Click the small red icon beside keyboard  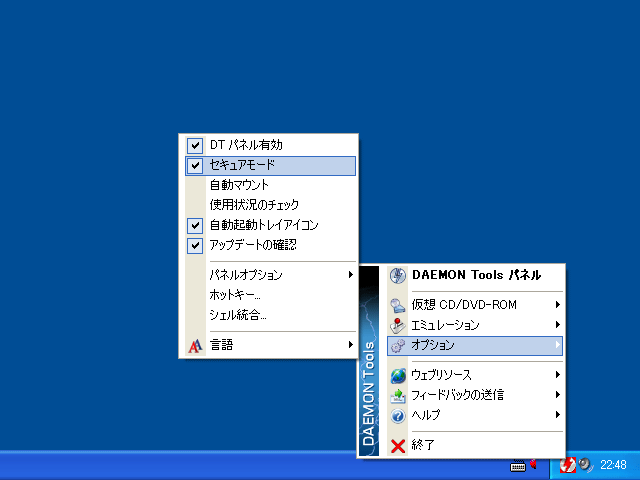[x=533, y=463]
